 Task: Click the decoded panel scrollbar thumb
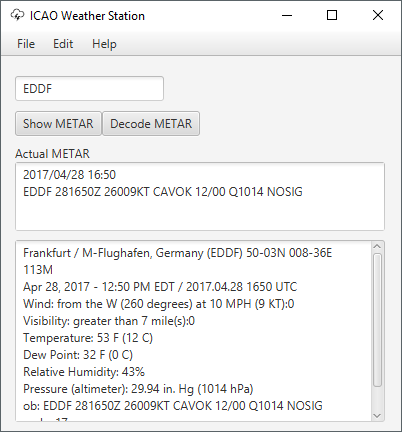(x=377, y=320)
